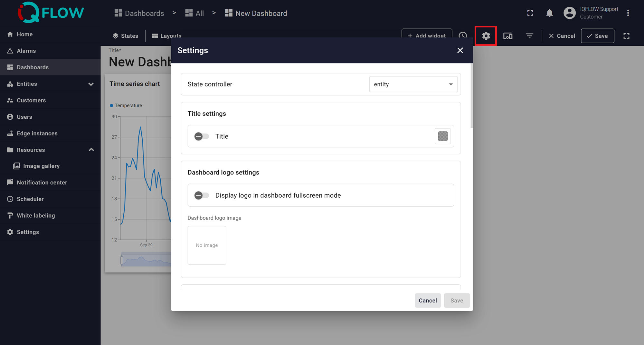The width and height of the screenshot is (644, 345).
Task: Go to Notification center in sidebar
Action: point(42,182)
